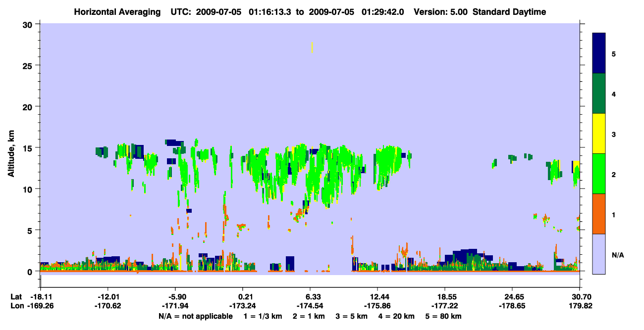The height and width of the screenshot is (330, 644).
Task: Click the colorbar label number 1
Action: pos(614,214)
